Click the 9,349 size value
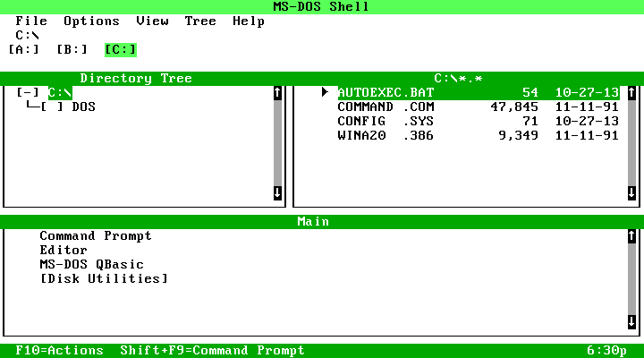Viewport: 644px width, 358px height. [518, 135]
